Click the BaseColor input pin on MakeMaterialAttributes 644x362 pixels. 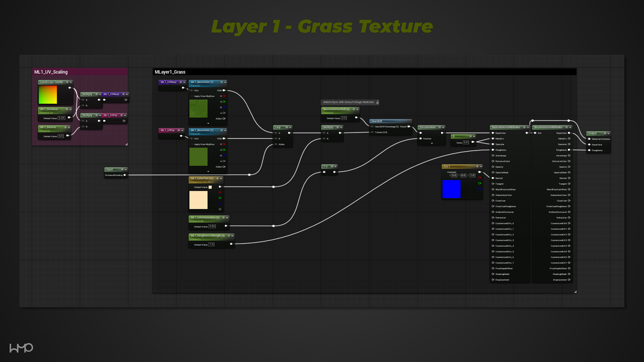click(493, 133)
